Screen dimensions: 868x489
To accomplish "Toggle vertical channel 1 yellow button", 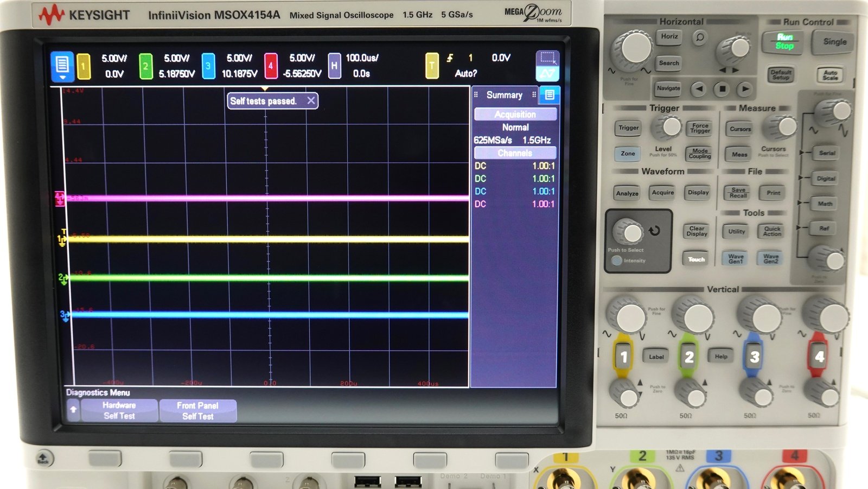I will click(x=623, y=357).
